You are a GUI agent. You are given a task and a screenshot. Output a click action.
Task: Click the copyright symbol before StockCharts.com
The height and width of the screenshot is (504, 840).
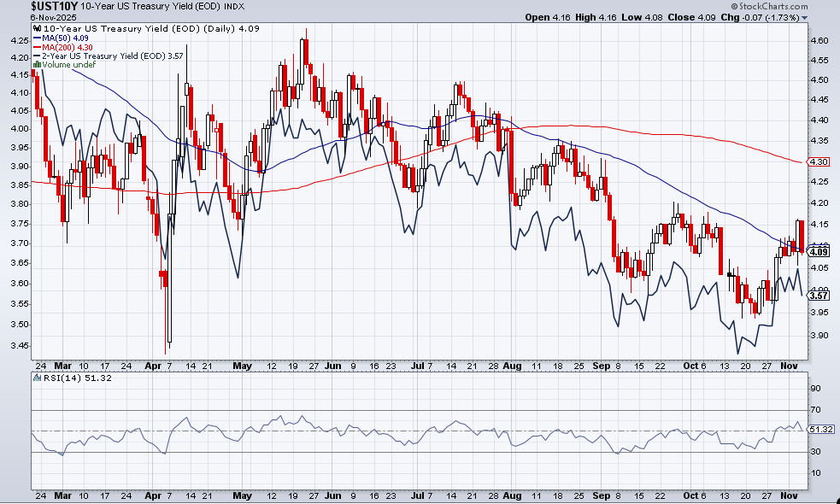point(734,7)
